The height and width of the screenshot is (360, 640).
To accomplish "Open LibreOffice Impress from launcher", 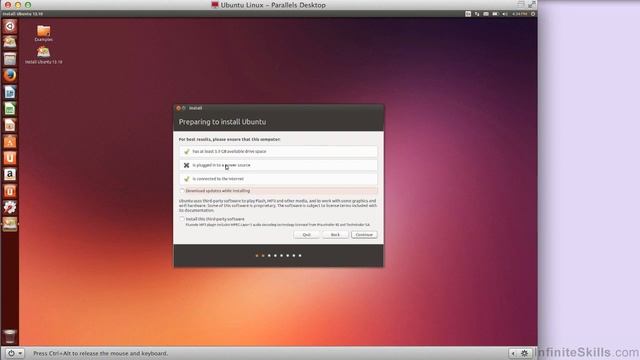I will click(x=10, y=125).
